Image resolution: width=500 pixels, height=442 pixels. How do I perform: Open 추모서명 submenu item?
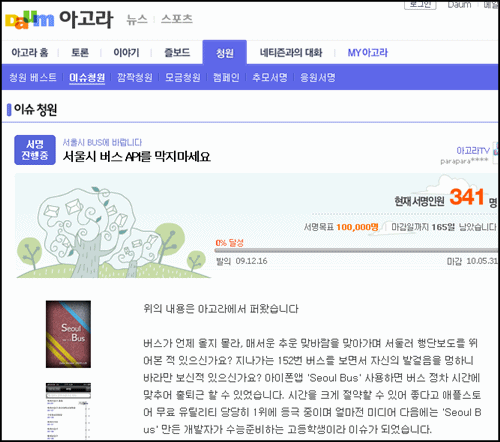point(270,78)
